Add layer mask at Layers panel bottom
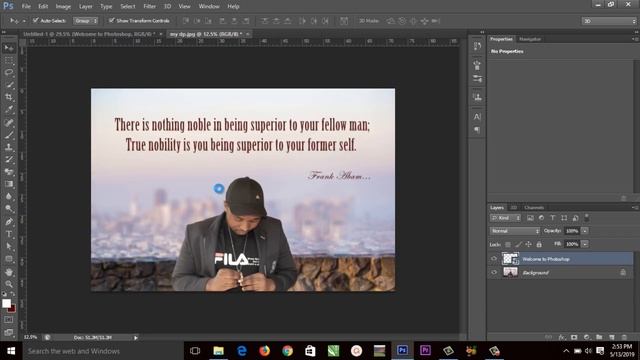The height and width of the screenshot is (360, 640). point(574,337)
